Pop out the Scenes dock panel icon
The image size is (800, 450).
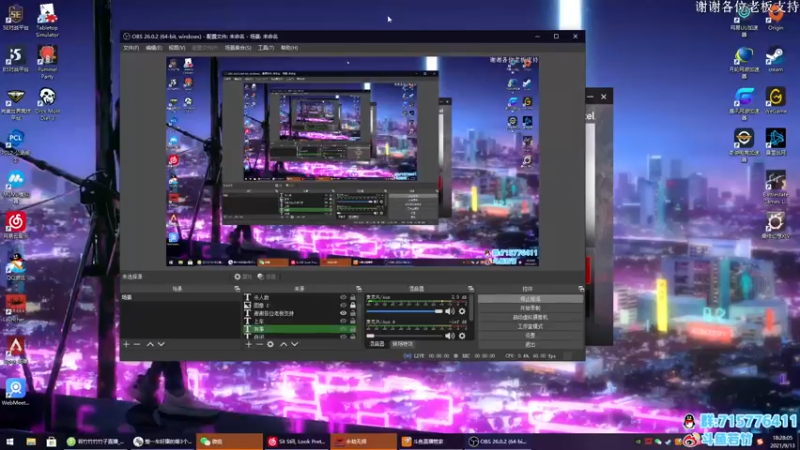[237, 289]
